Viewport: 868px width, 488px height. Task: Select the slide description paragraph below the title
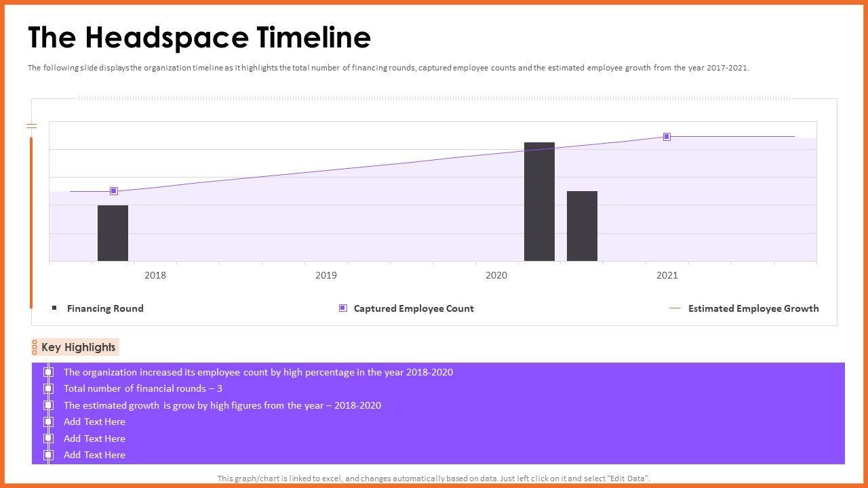pos(389,68)
